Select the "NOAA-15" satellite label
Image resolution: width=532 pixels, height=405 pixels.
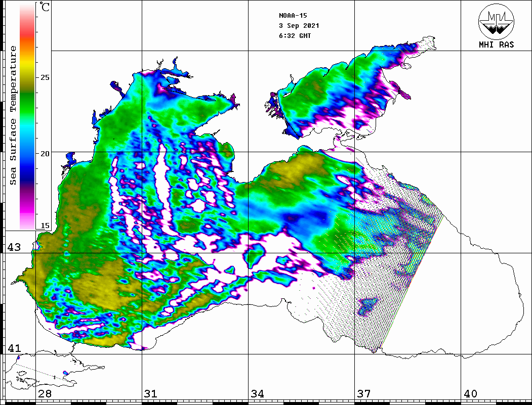pyautogui.click(x=293, y=16)
